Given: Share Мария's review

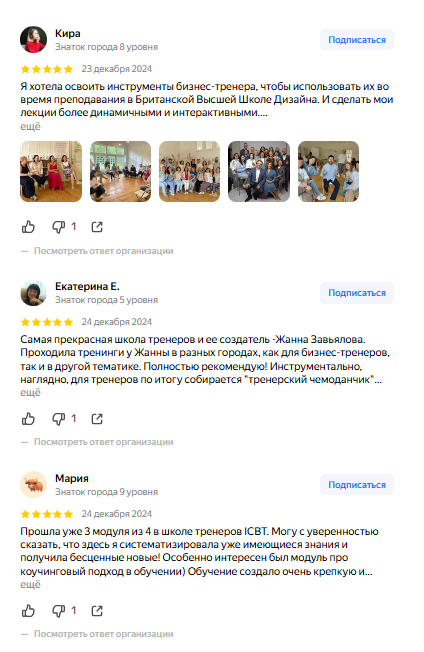Looking at the screenshot, I should pyautogui.click(x=97, y=611).
